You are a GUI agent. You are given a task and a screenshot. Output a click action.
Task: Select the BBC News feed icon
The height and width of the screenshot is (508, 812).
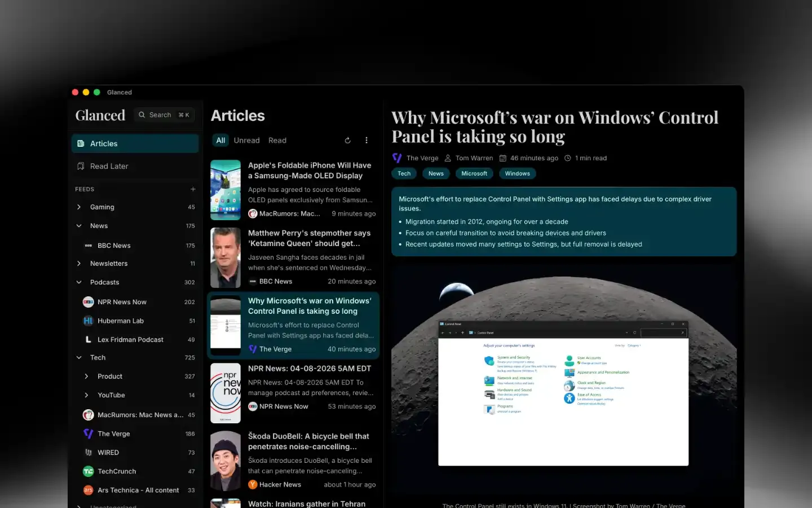tap(88, 246)
